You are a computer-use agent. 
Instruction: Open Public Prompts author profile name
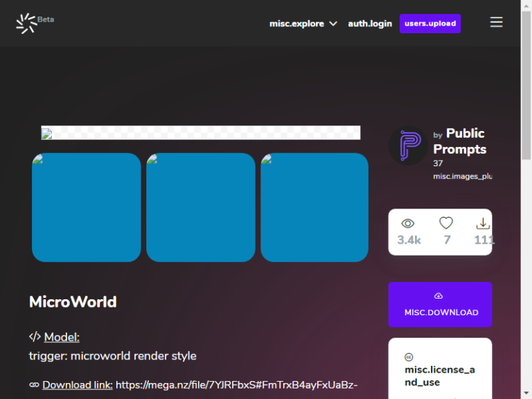coord(460,141)
